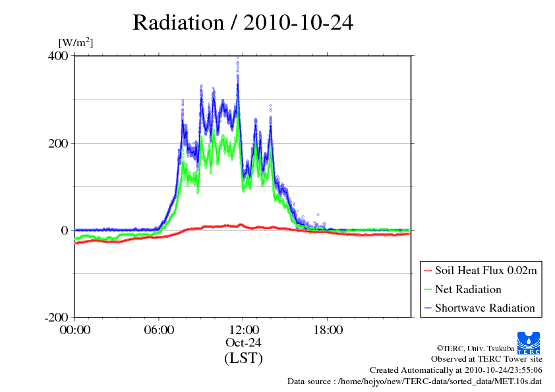This screenshot has width=555, height=392.
Task: Click the y-axis label '400'
Action: (58, 56)
